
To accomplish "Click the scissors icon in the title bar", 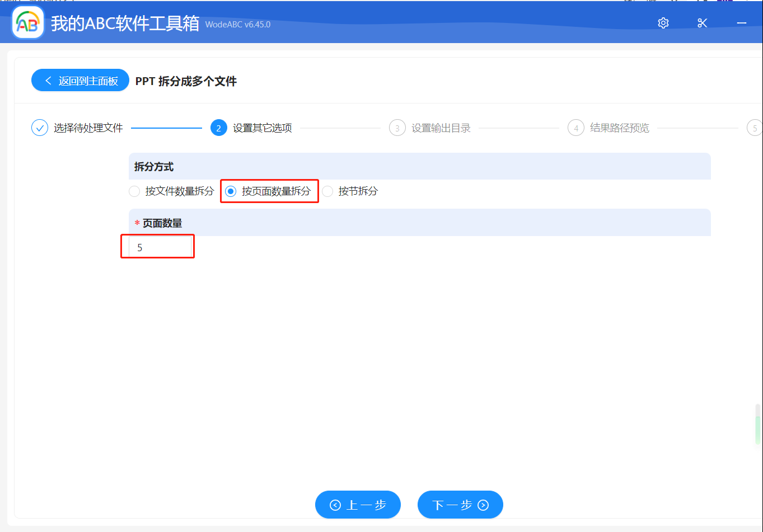I will (x=702, y=23).
